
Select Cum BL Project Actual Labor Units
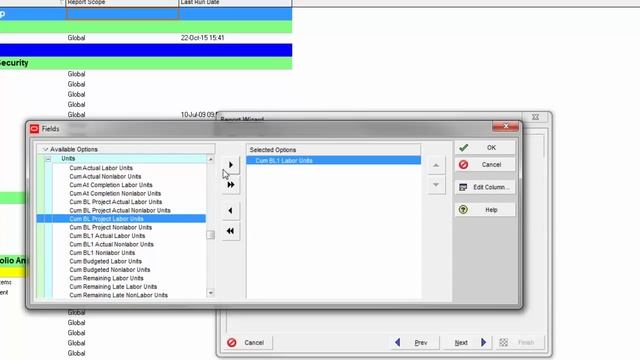pos(116,202)
